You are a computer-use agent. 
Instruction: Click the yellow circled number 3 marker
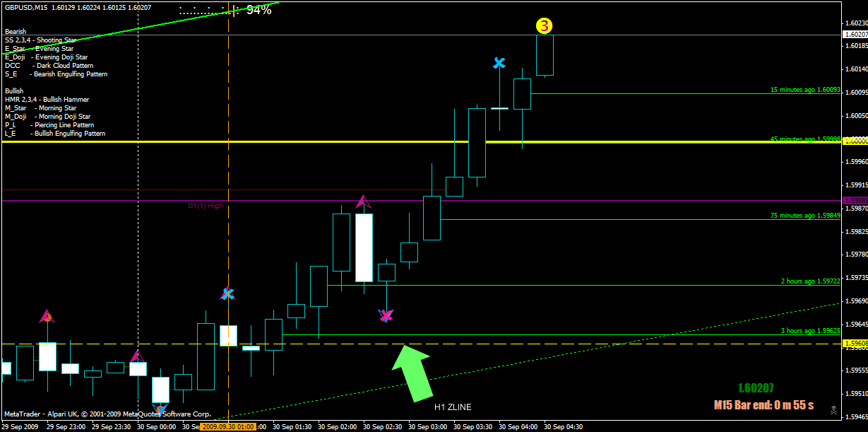click(544, 26)
